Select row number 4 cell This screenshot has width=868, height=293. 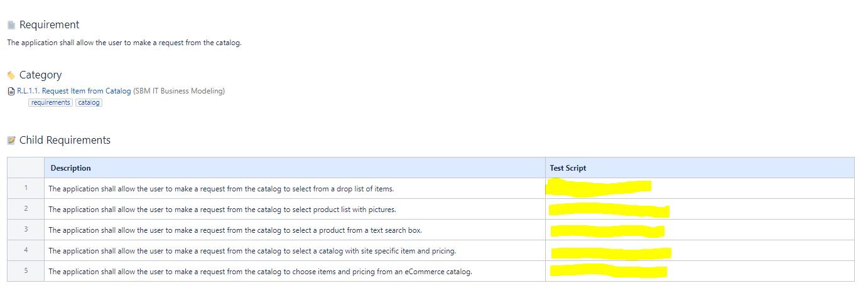[26, 250]
